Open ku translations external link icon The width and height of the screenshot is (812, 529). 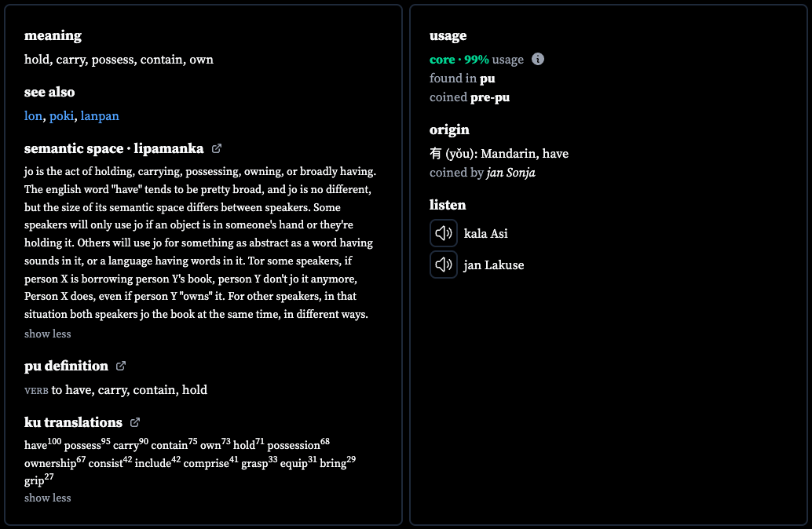pos(134,422)
